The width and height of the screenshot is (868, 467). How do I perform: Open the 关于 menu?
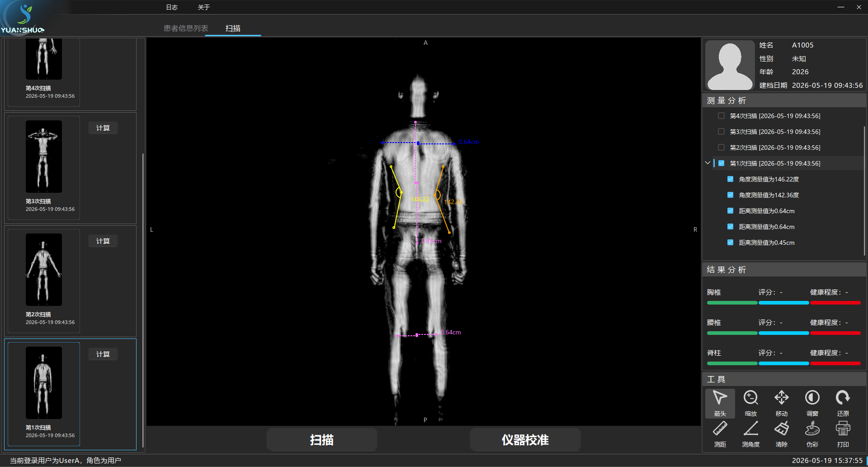pos(204,7)
